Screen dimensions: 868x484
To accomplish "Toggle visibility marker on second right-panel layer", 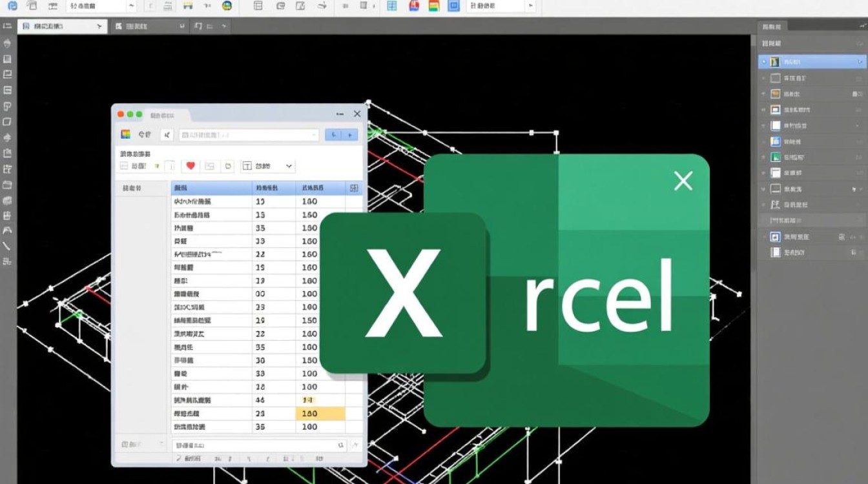I will click(x=764, y=78).
